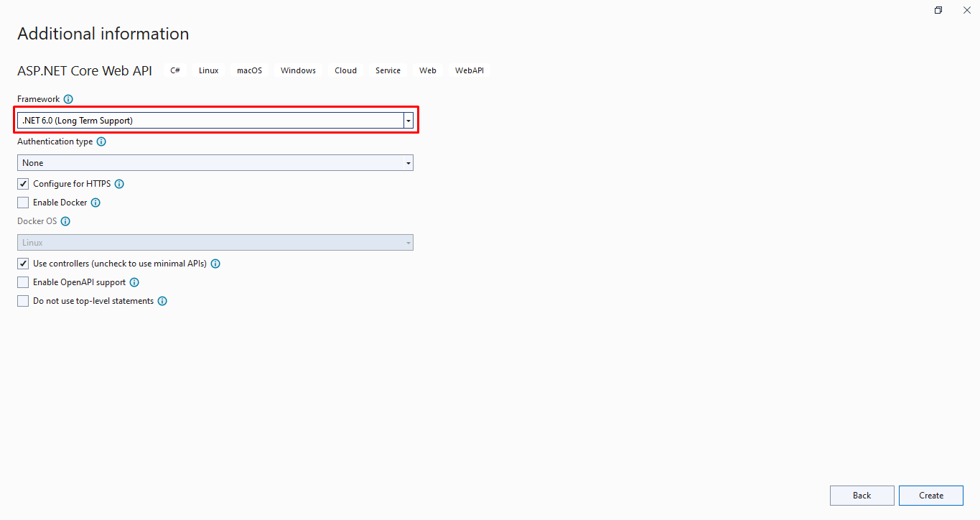
Task: Click the Authentication type info icon
Action: point(101,141)
